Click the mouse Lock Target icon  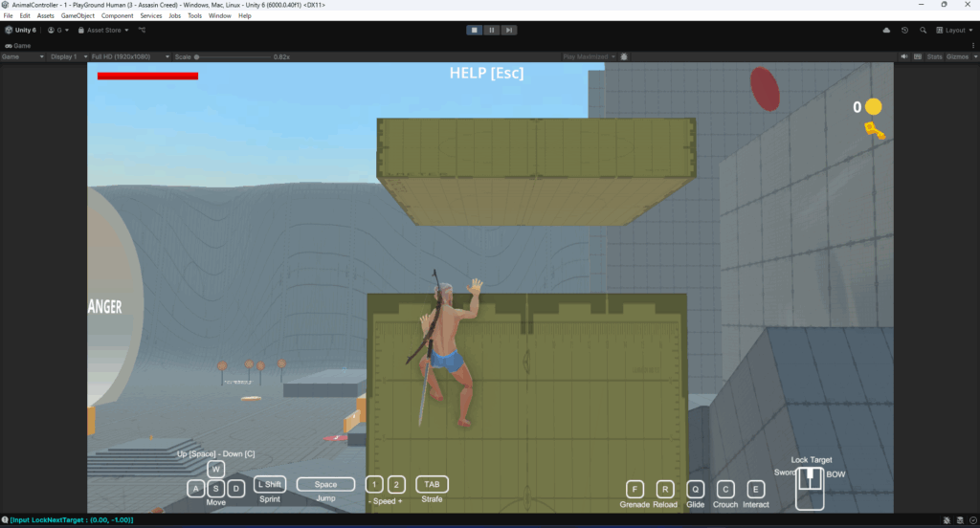pos(810,488)
